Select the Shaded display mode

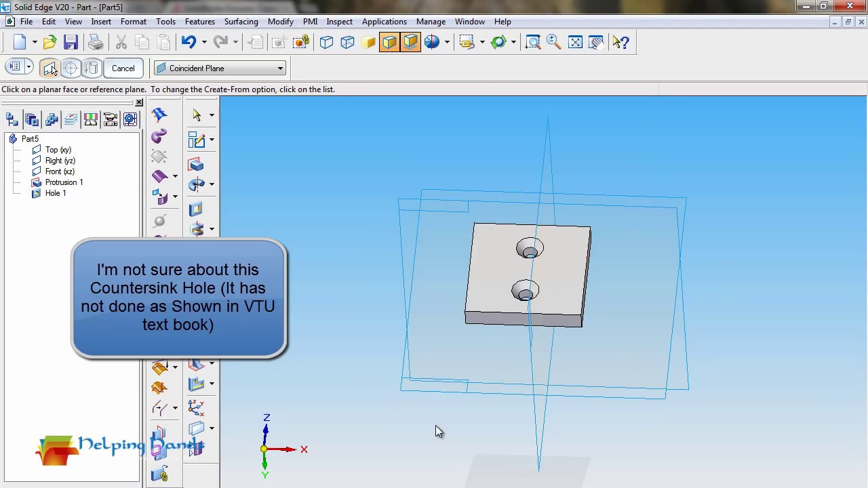(368, 42)
